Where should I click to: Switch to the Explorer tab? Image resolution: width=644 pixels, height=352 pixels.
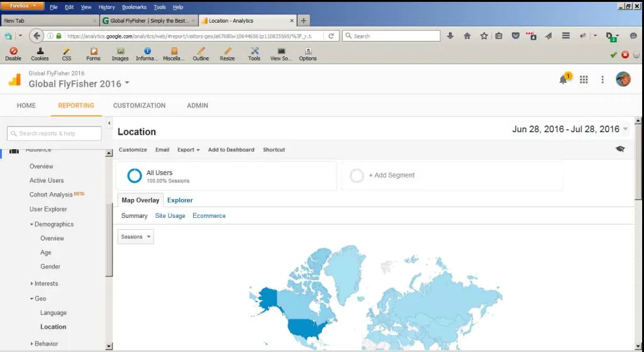pyautogui.click(x=180, y=200)
